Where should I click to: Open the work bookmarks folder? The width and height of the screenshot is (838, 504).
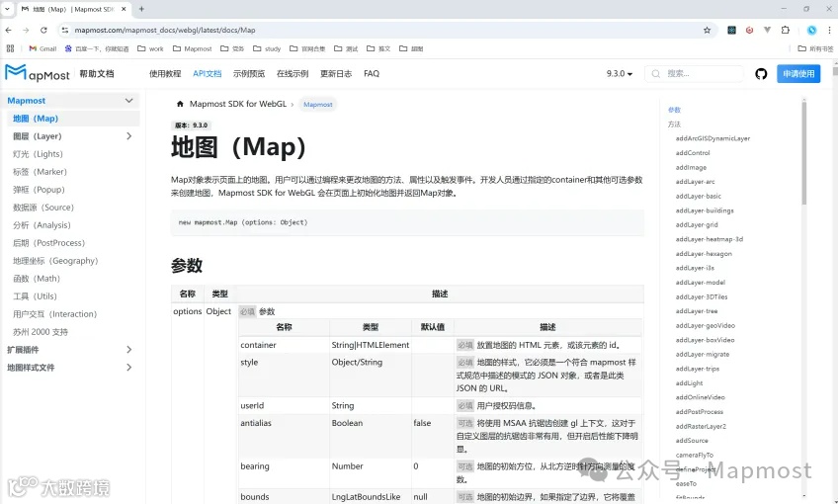coord(151,48)
